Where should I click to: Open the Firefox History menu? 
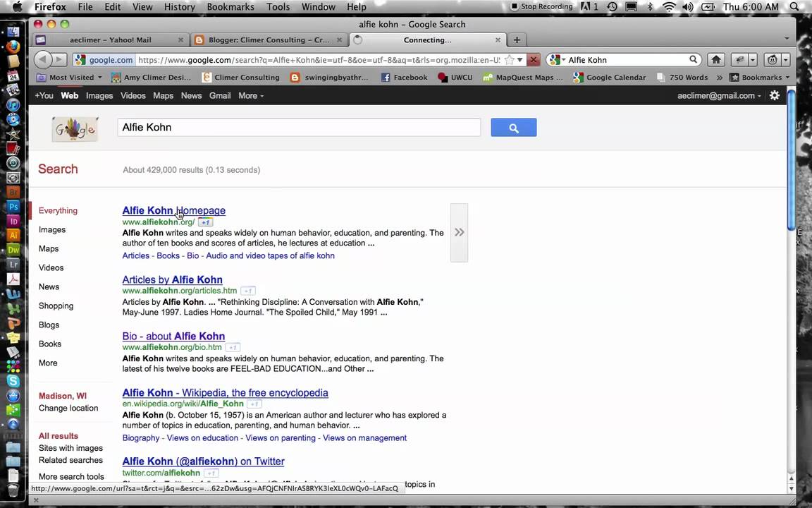(x=179, y=7)
